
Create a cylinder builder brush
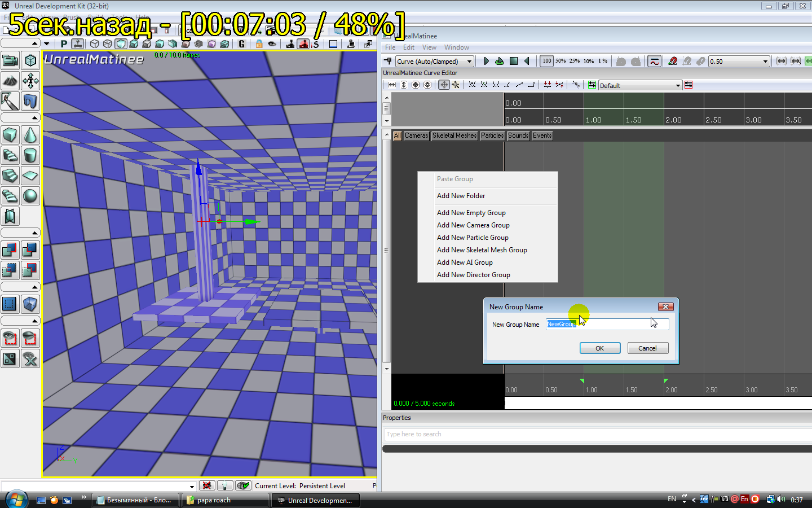pos(30,155)
